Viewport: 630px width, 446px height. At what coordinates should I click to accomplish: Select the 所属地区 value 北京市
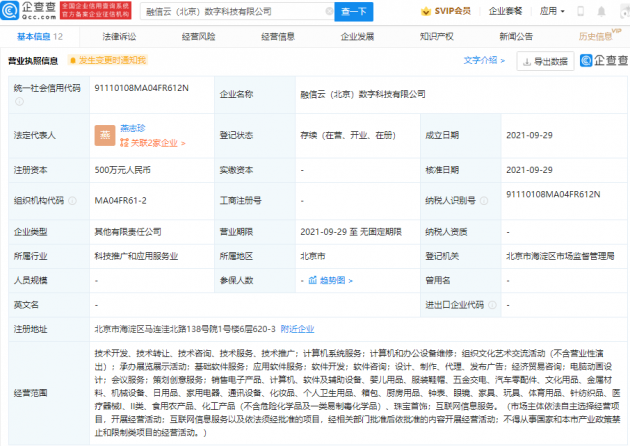[x=313, y=256]
